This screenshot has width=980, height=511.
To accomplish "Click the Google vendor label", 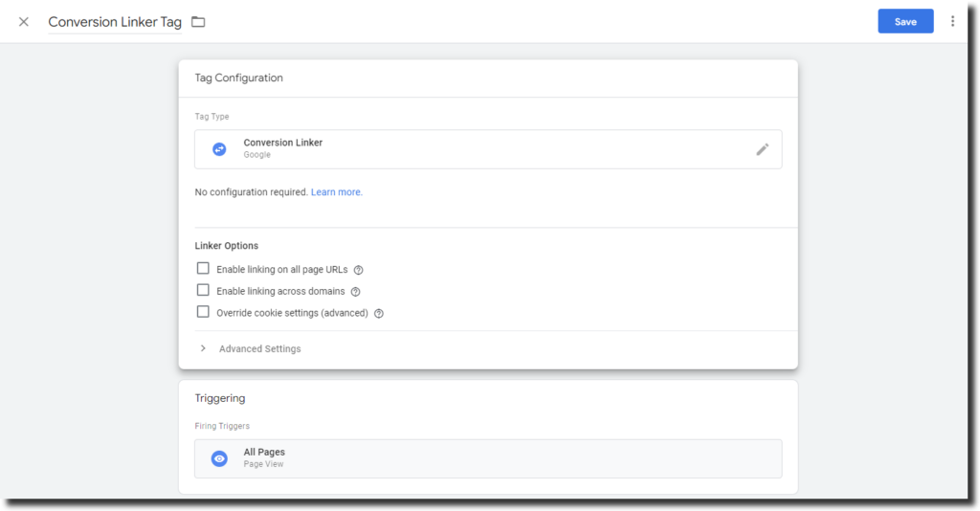I will (256, 155).
